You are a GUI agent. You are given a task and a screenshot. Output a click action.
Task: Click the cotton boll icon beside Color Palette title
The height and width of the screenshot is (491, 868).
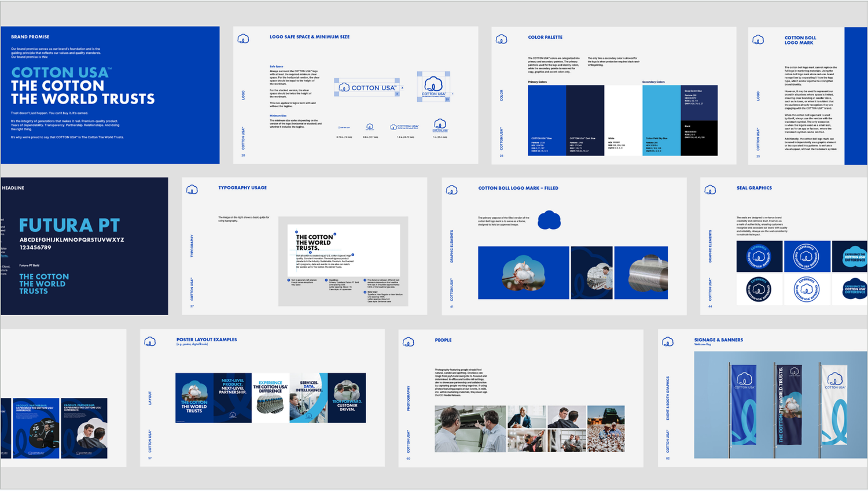point(501,39)
